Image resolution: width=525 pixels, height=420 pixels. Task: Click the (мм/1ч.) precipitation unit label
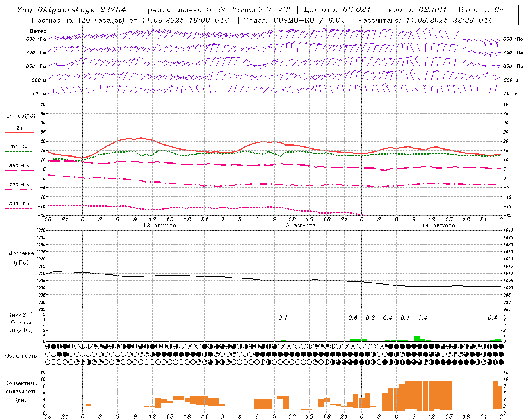click(21, 330)
